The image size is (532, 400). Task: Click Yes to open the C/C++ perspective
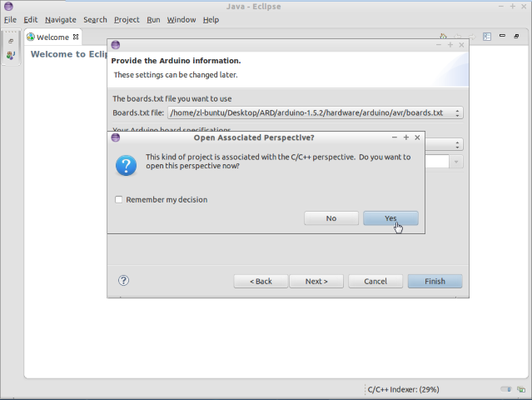(x=390, y=218)
